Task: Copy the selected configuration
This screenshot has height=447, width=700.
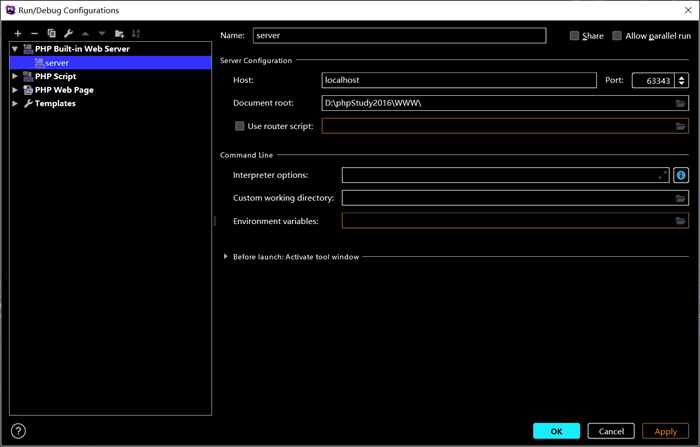Action: [51, 33]
